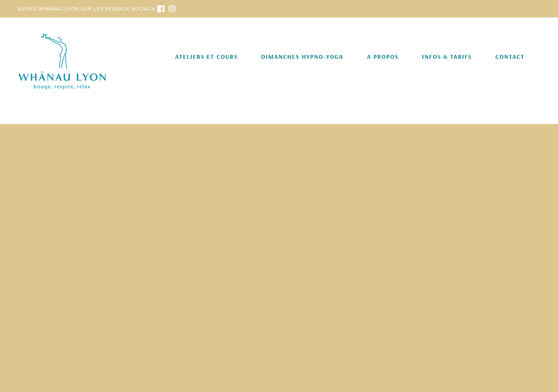The width and height of the screenshot is (558, 392).
Task: Click 'Suivez Whānau Lyon sur les réseaux sociaux' text
Action: [86, 9]
